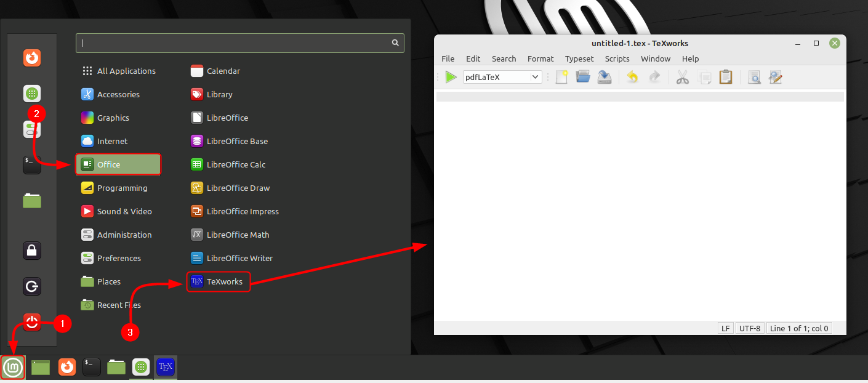Open Terminal from the taskbar
Screen dimensions: 868x383
coord(91,367)
